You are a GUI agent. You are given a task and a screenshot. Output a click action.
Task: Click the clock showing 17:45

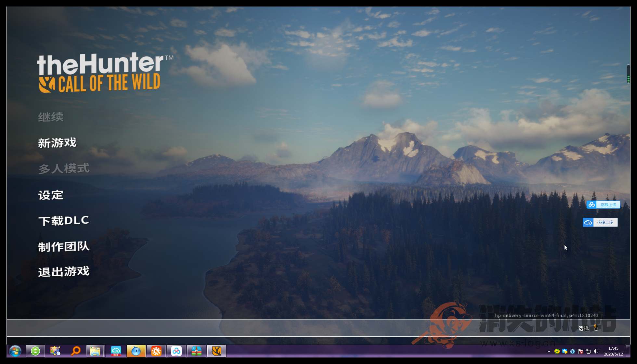click(613, 351)
